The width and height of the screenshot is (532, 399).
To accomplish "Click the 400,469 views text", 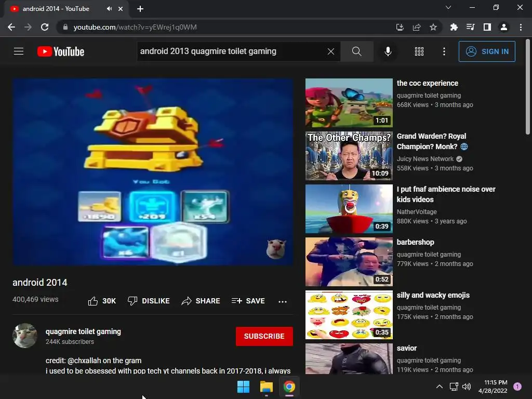I will tap(35, 299).
